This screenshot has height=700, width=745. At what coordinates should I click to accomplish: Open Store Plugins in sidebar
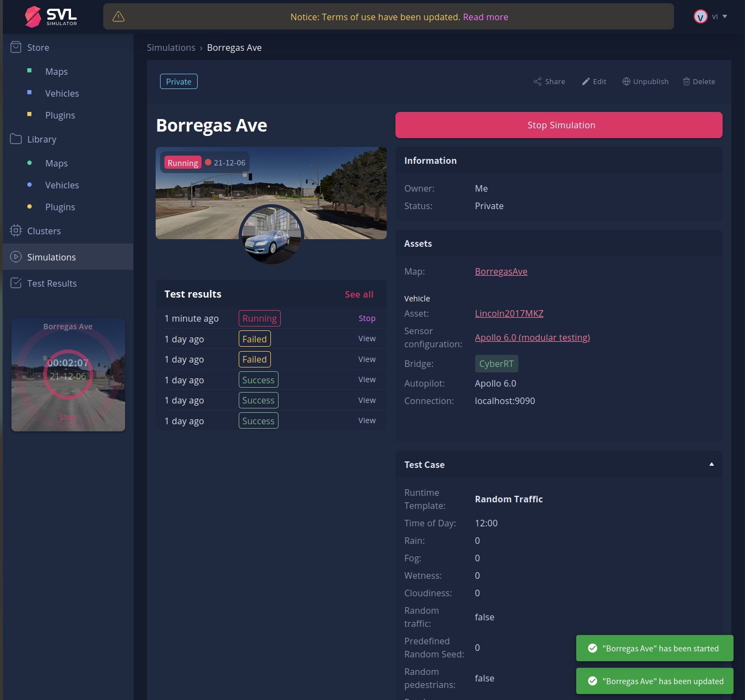[60, 115]
